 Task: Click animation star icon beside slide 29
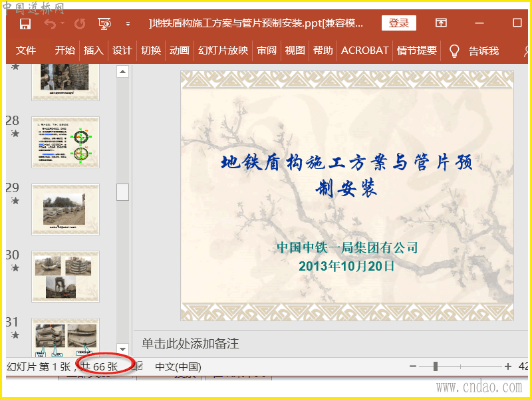coord(15,201)
